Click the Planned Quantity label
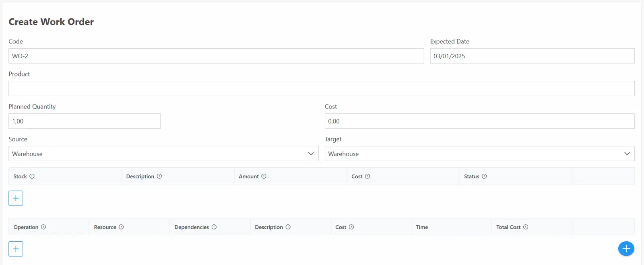 [x=32, y=107]
